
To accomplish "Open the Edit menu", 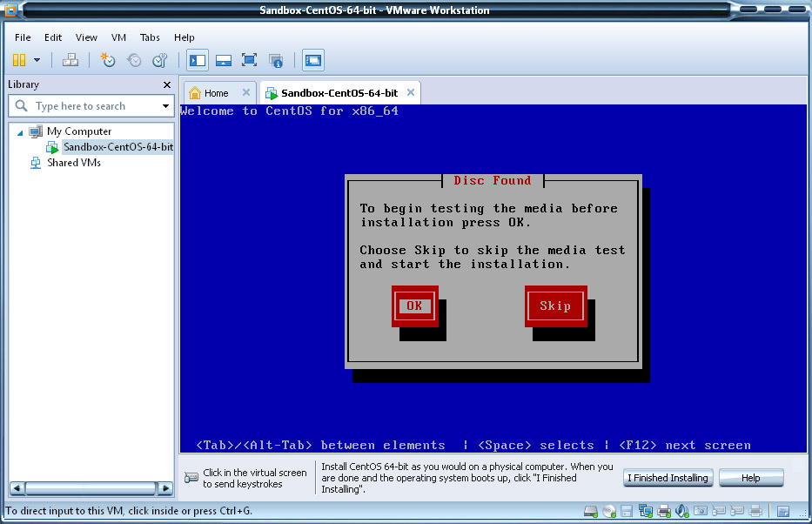I will 53,37.
